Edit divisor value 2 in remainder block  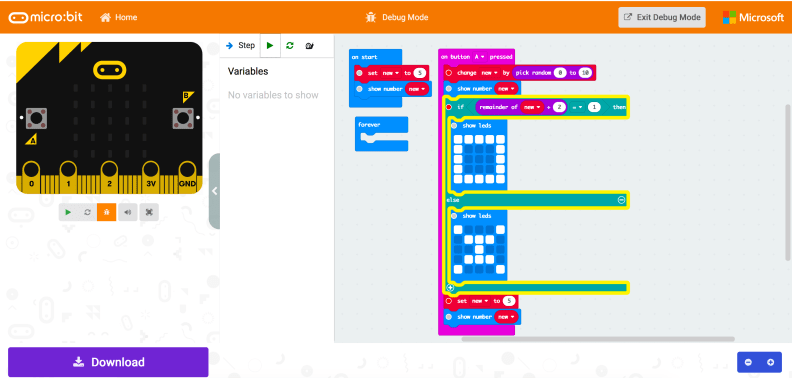pyautogui.click(x=559, y=107)
